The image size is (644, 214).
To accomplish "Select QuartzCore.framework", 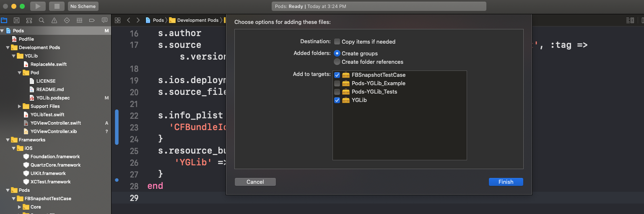I will 55,165.
